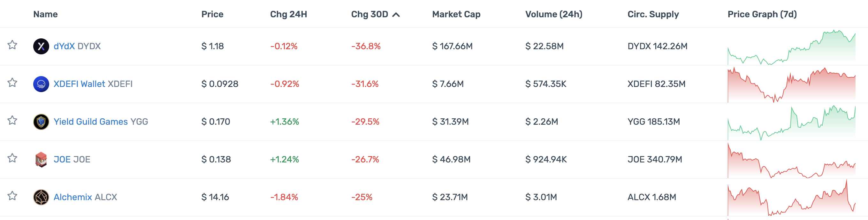Image resolution: width=868 pixels, height=220 pixels.
Task: Click the XDEFI Wallet logo icon
Action: (41, 84)
